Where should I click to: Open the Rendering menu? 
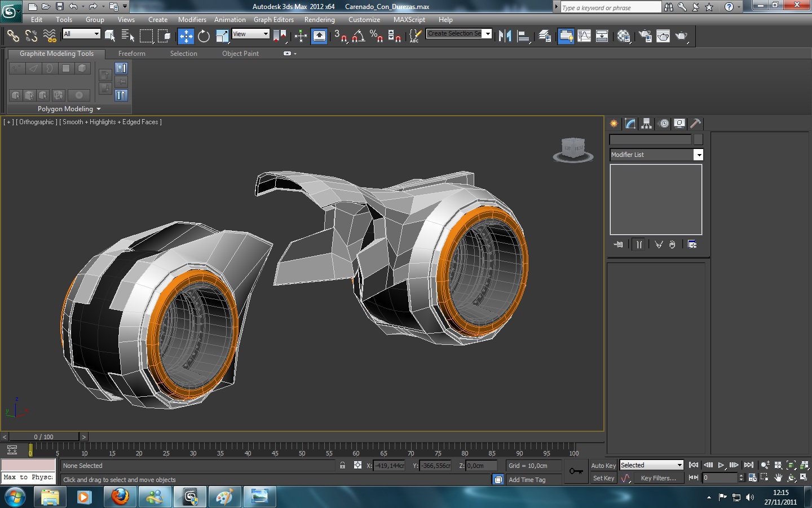click(319, 20)
